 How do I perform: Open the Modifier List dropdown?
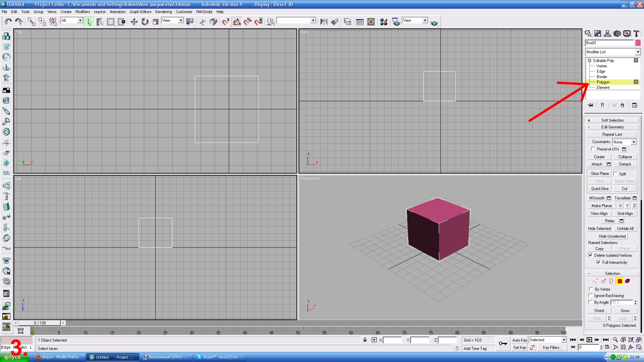coord(638,52)
